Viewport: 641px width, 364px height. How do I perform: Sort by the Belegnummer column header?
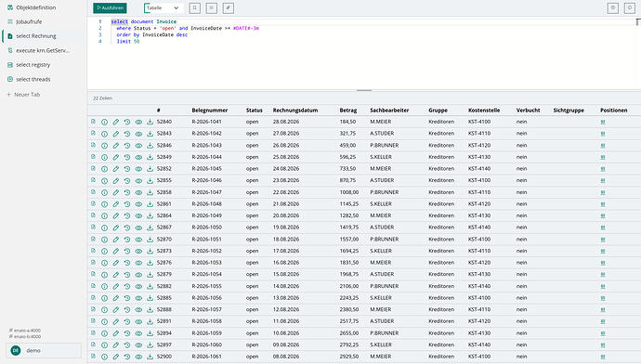[x=210, y=110]
